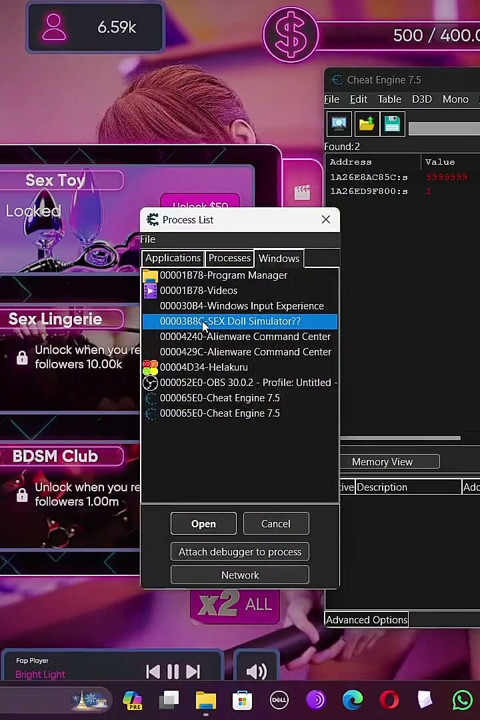Open Microsoft Store from the taskbar
This screenshot has height=720, width=480.
242,700
